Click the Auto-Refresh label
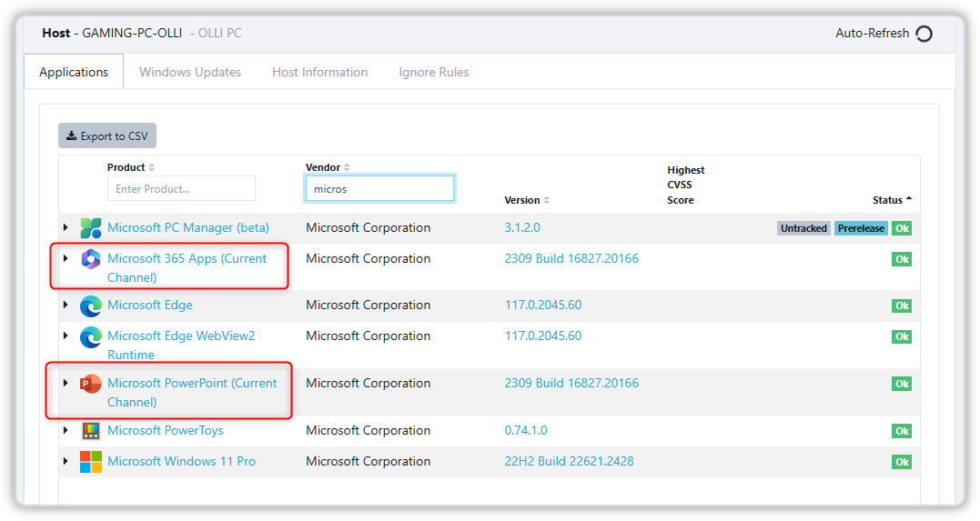 (x=873, y=33)
